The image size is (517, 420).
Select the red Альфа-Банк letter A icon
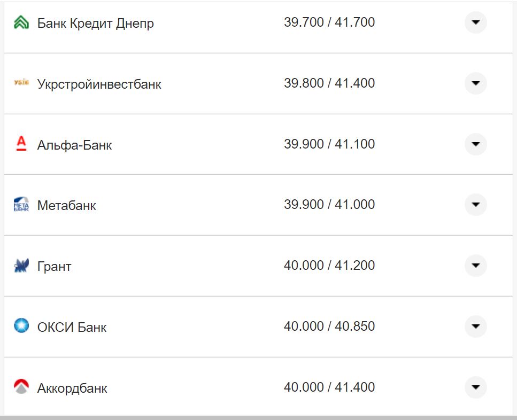pos(21,144)
